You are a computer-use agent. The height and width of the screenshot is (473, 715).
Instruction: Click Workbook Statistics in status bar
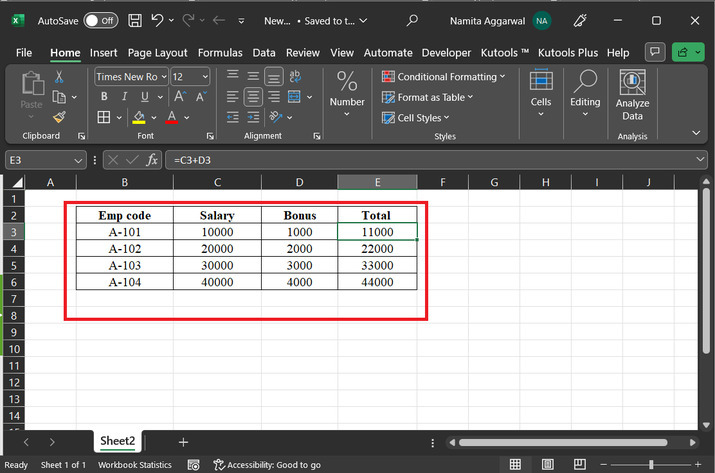[134, 465]
